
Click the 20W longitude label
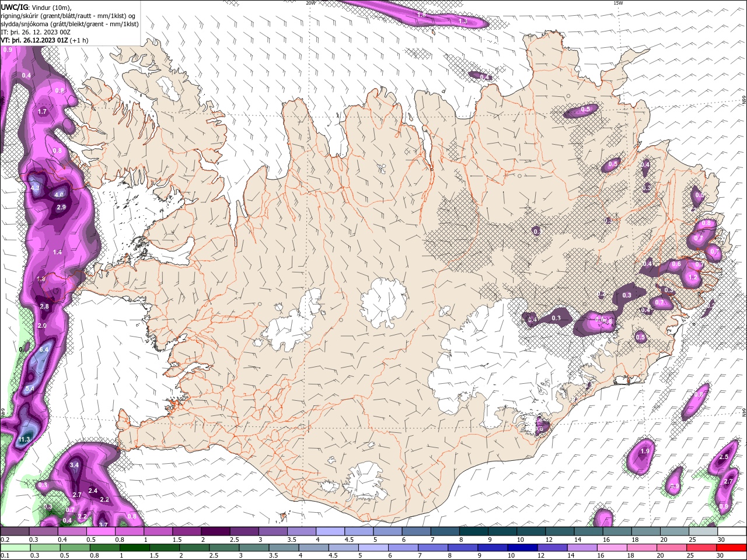(310, 3)
